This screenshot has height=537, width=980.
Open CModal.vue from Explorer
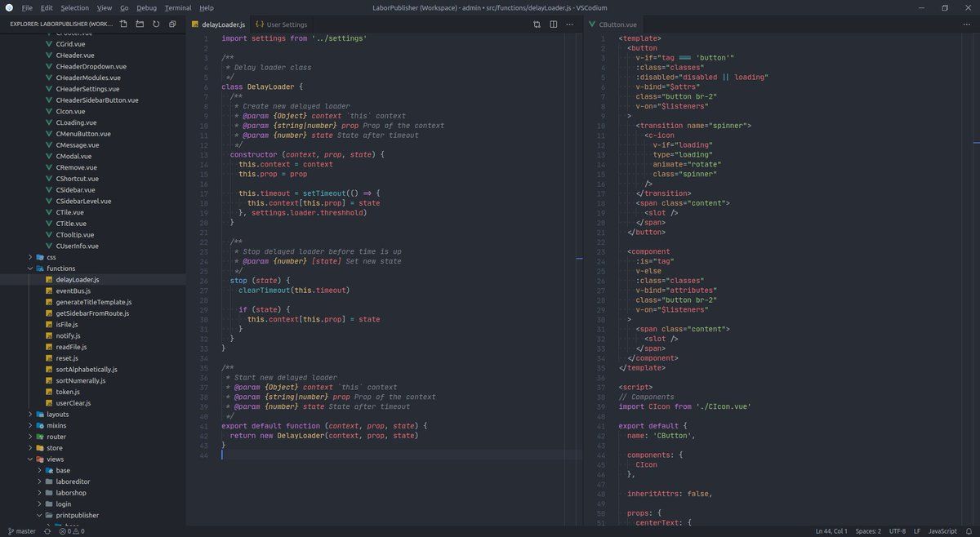[93, 156]
